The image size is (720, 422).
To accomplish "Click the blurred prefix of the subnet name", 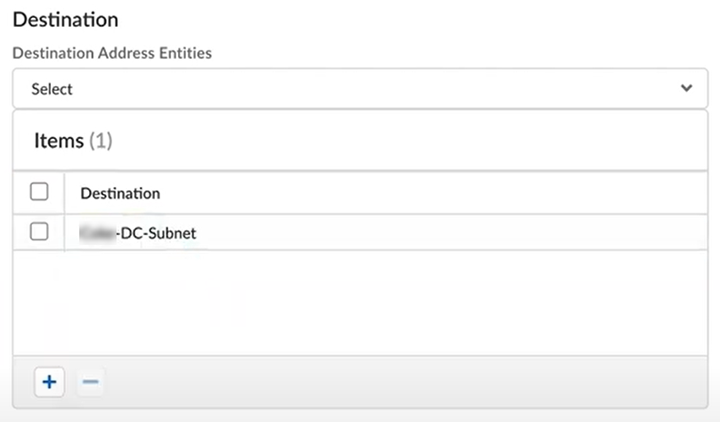I will click(x=97, y=233).
